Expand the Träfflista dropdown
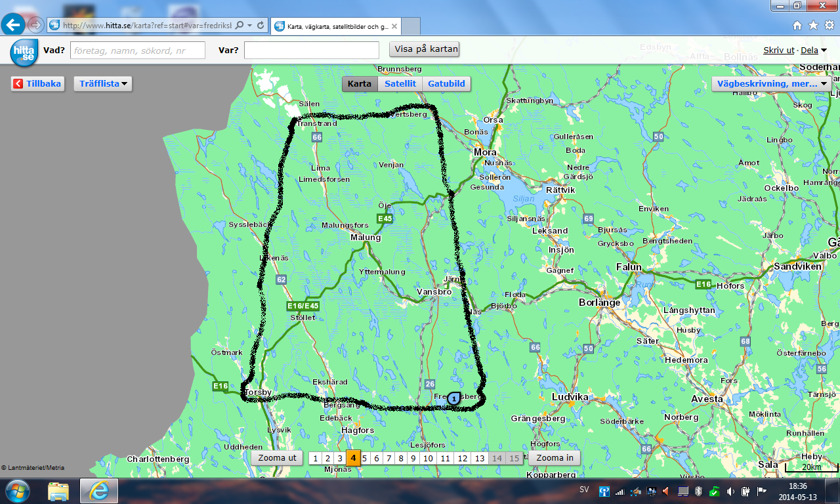The width and height of the screenshot is (840, 504). pos(103,83)
